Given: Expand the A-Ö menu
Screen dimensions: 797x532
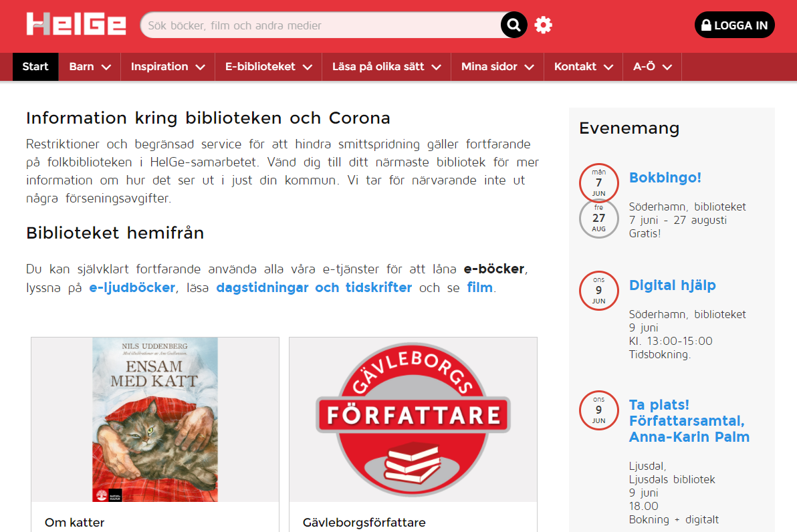Looking at the screenshot, I should [x=652, y=67].
